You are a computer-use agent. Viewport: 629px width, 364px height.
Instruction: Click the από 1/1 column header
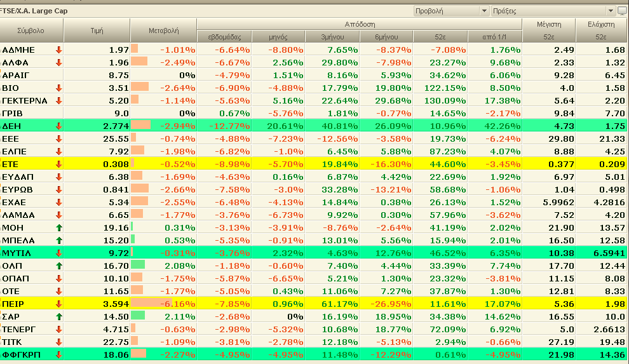point(494,37)
